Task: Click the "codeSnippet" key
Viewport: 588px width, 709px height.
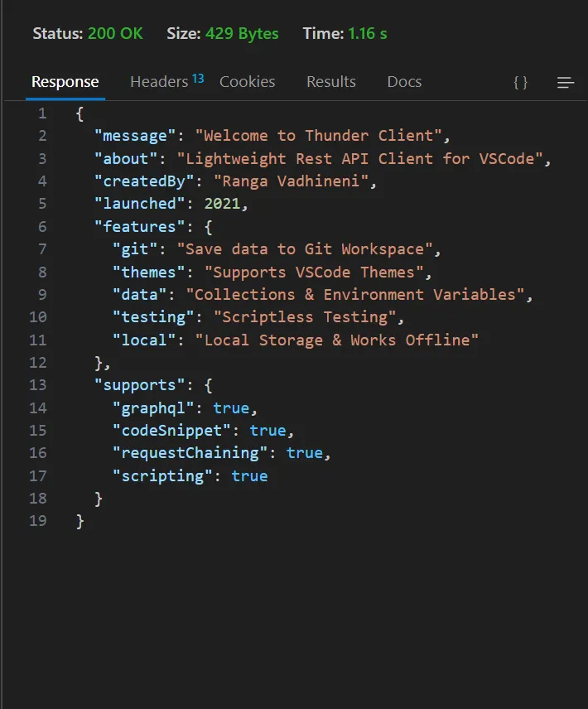Action: pyautogui.click(x=171, y=431)
